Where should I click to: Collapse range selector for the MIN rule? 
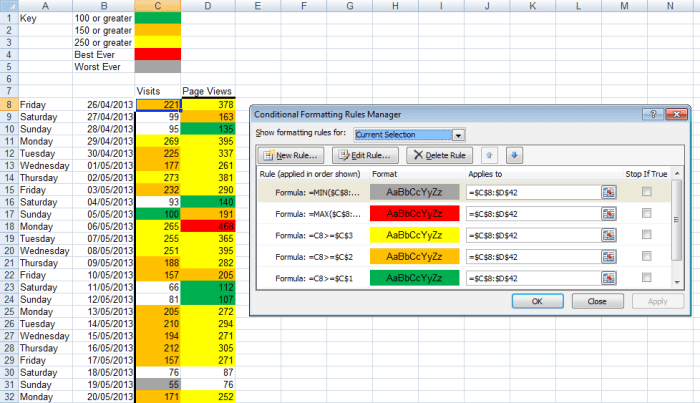click(606, 191)
